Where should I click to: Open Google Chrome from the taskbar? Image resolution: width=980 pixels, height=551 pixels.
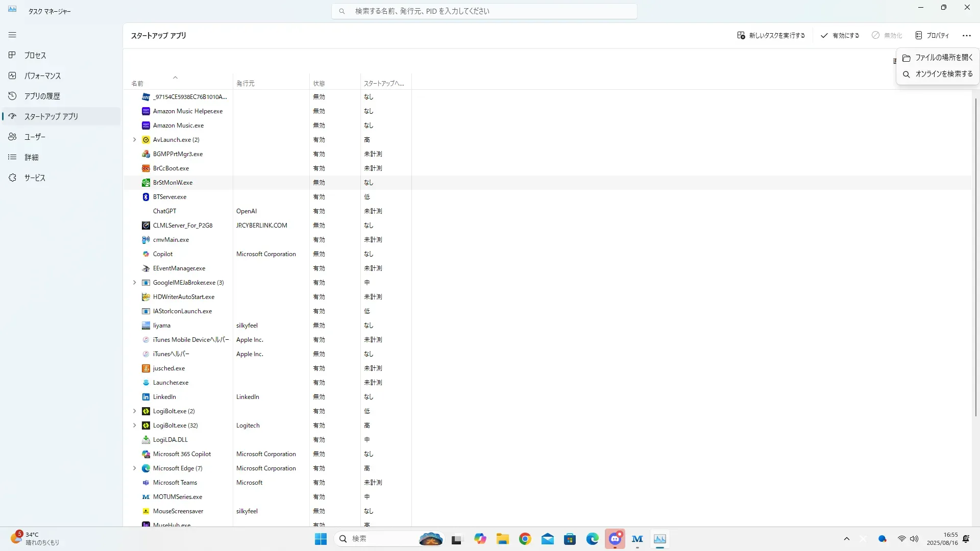tap(525, 539)
